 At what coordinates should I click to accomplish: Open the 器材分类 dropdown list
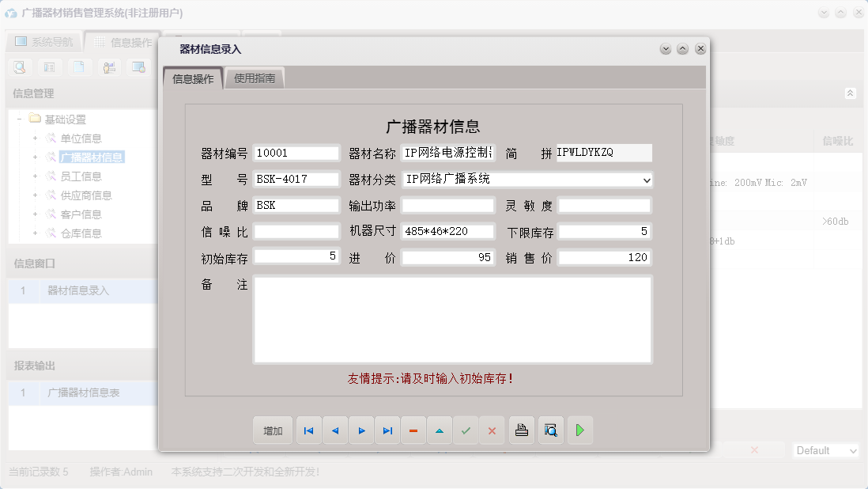pos(644,179)
